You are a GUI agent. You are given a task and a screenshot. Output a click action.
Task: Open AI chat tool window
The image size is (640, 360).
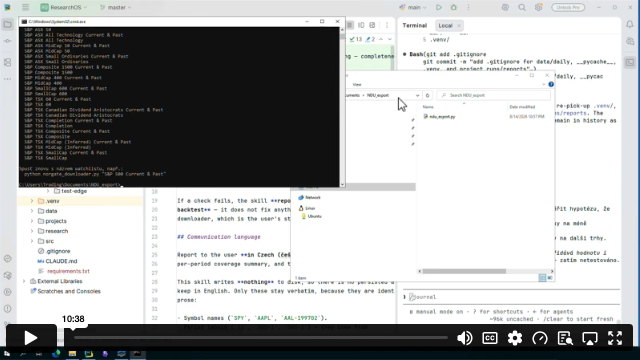(630, 41)
